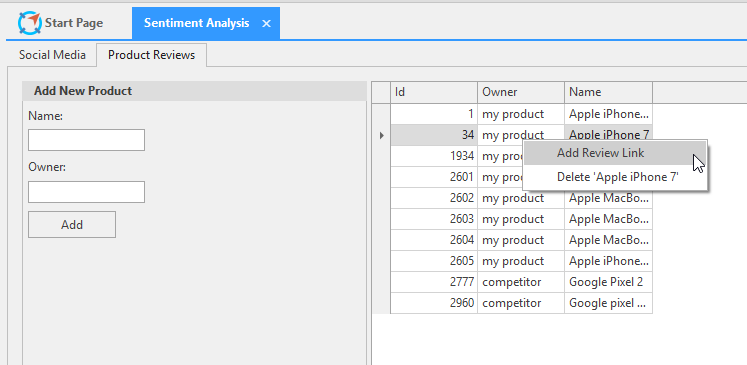Select the Id cell 2777
The width and height of the screenshot is (747, 365).
click(434, 282)
